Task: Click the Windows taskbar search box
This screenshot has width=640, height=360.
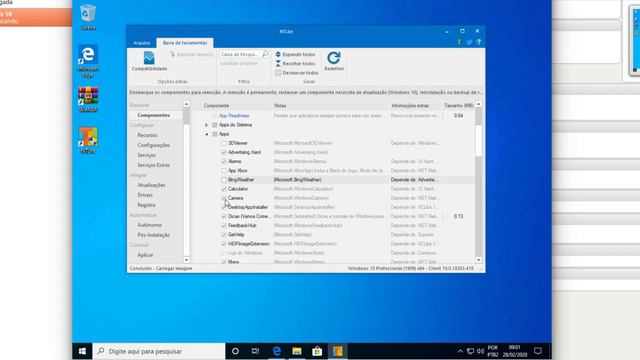Action: pos(159,351)
